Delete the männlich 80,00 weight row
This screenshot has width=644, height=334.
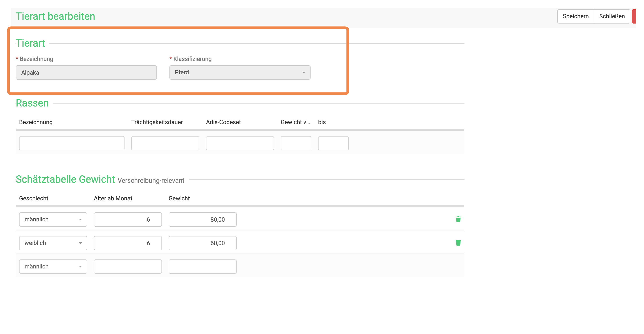(458, 220)
